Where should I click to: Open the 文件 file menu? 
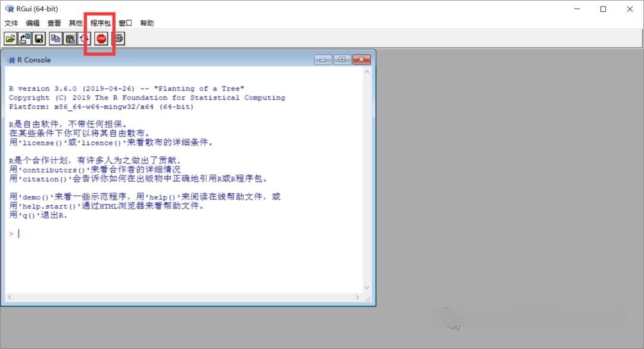tap(11, 23)
